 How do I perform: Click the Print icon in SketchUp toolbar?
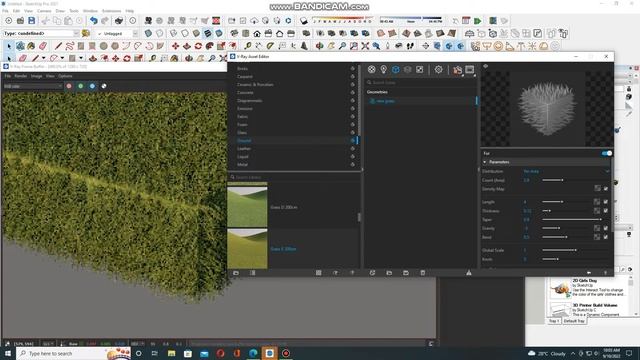[119, 20]
